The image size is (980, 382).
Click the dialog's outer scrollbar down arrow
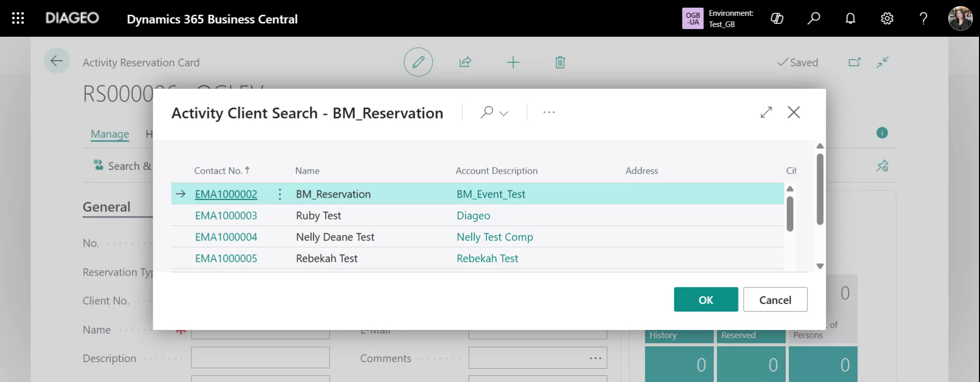coord(820,266)
